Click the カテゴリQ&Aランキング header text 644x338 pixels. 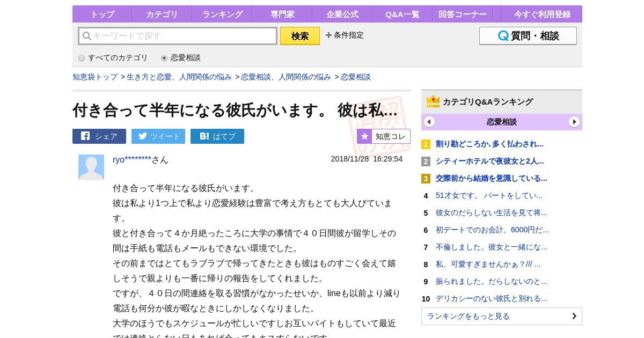(x=488, y=101)
